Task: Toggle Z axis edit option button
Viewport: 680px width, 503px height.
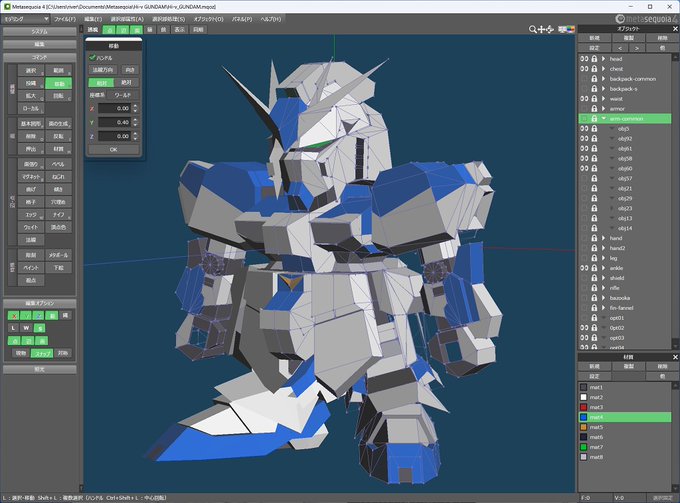Action: click(x=39, y=316)
